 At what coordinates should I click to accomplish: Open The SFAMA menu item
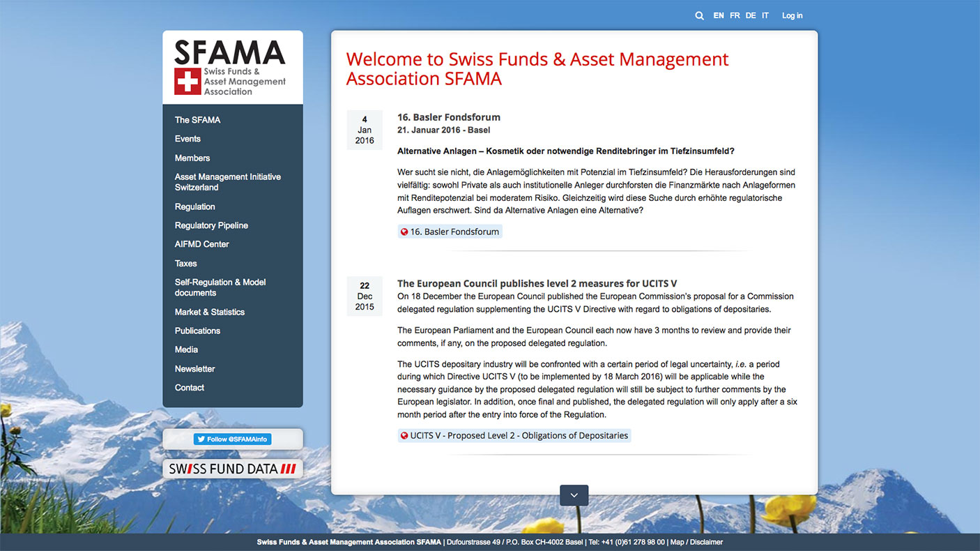pos(197,120)
